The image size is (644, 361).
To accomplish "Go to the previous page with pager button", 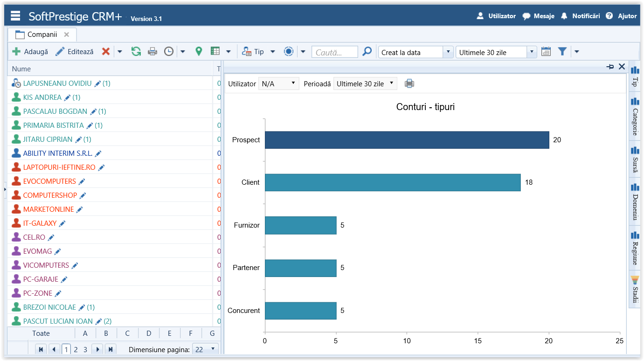I will click(54, 349).
